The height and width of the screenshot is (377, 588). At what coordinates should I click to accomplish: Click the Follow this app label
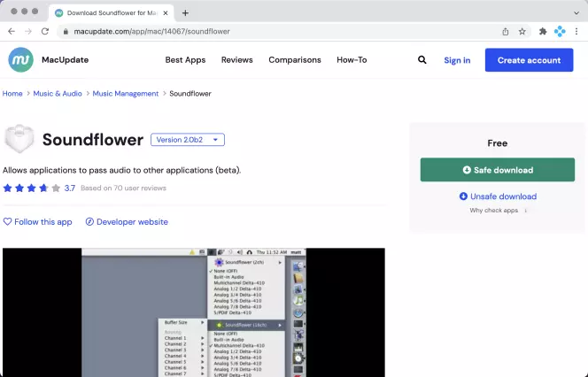43,222
